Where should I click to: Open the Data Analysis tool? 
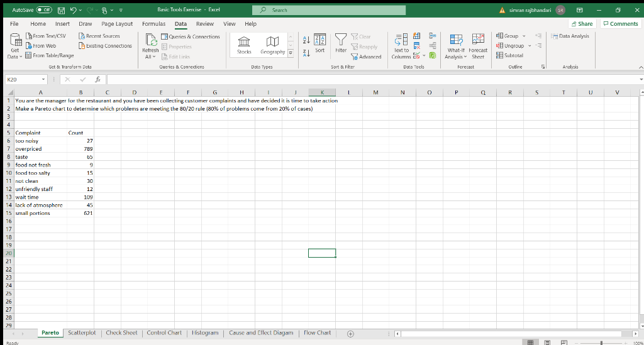pyautogui.click(x=570, y=36)
